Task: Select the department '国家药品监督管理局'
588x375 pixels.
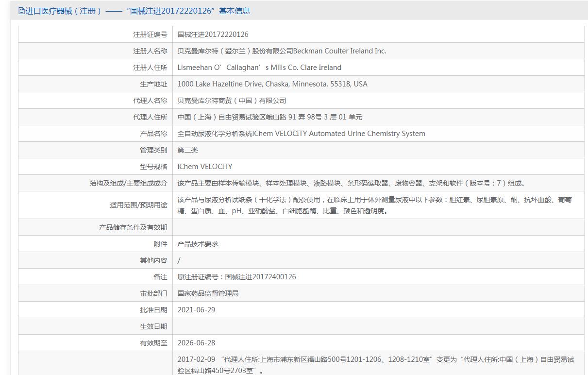Action: (x=208, y=293)
